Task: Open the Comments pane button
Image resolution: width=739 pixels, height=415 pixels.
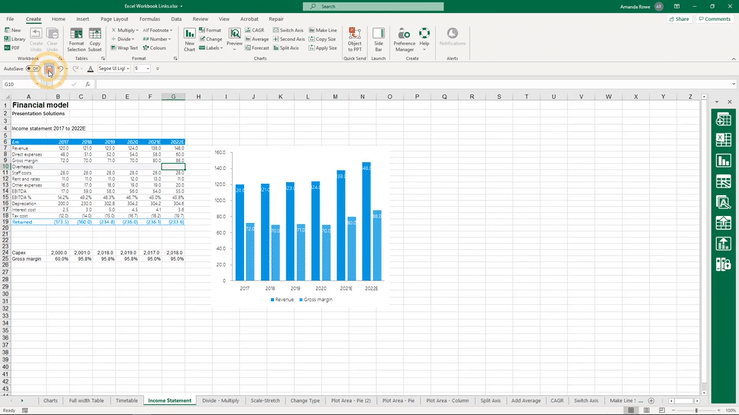Action: click(x=715, y=19)
